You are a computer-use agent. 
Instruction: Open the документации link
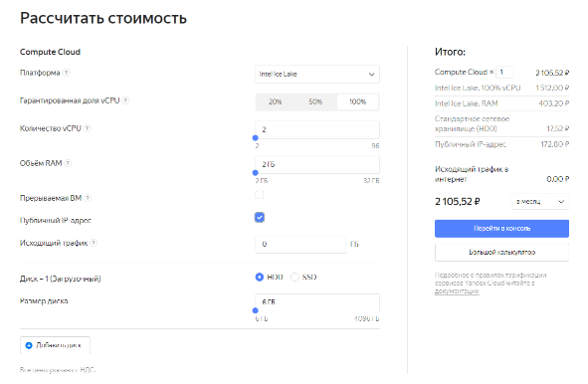click(457, 291)
